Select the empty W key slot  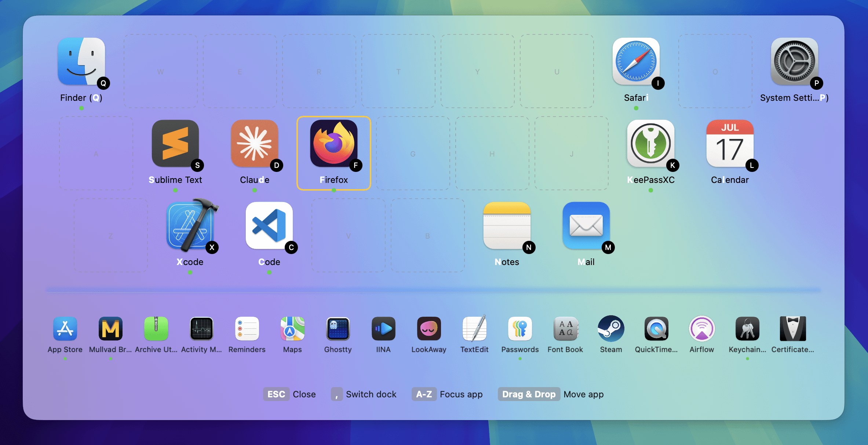pos(161,71)
